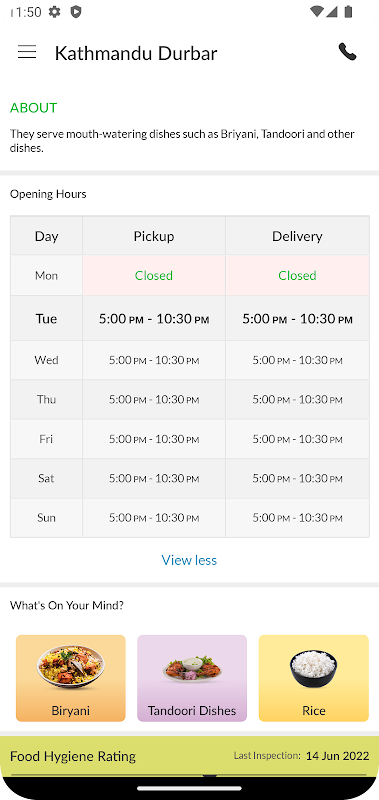Collapse opening hours with View less
This screenshot has height=800, width=379.
point(189,560)
